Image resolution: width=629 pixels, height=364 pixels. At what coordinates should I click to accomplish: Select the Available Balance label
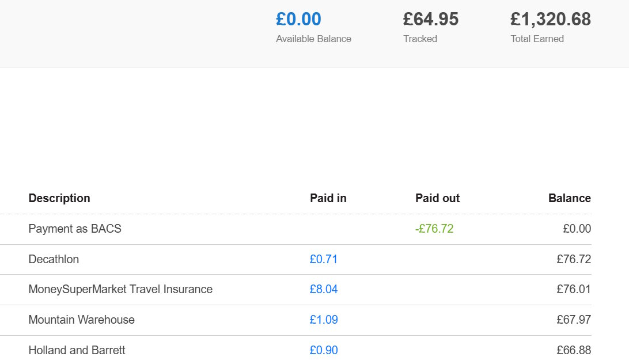pos(313,39)
